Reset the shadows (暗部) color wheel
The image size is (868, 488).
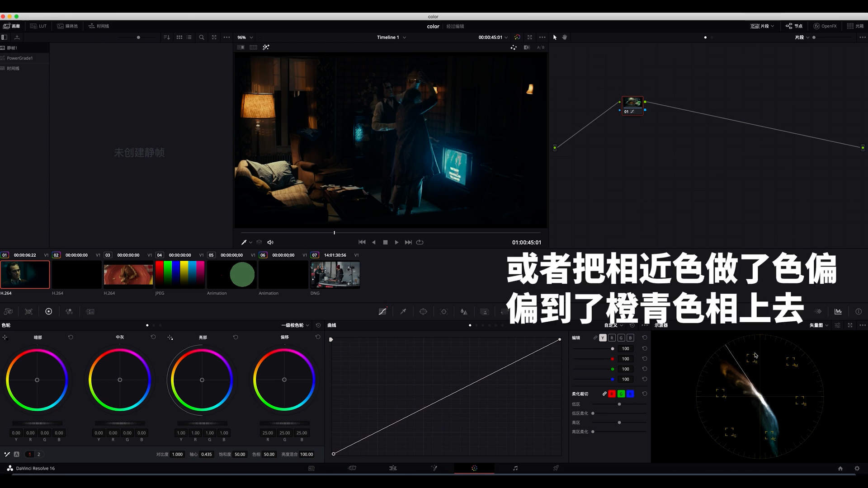71,337
